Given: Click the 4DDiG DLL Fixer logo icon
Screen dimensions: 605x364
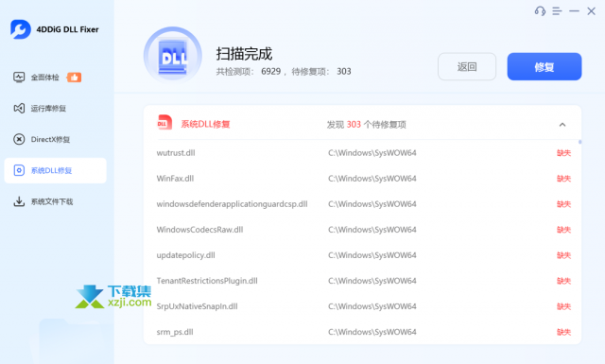Looking at the screenshot, I should pos(21,29).
